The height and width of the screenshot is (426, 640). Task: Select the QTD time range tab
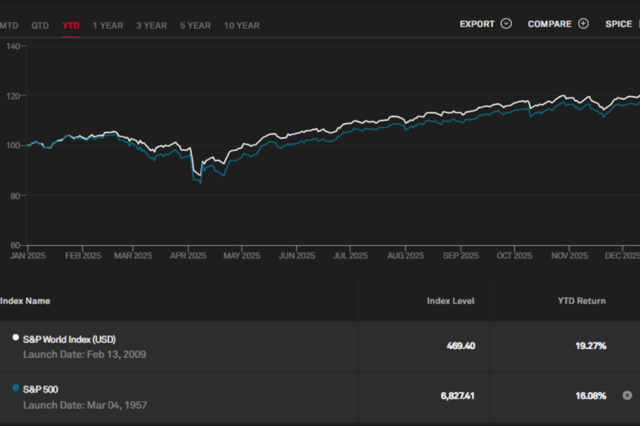click(x=40, y=25)
